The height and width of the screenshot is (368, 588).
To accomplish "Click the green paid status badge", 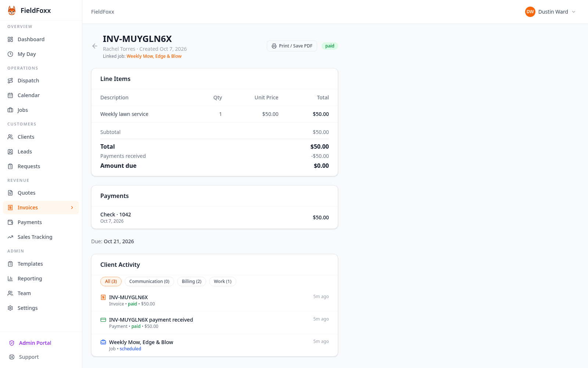I will (x=330, y=46).
